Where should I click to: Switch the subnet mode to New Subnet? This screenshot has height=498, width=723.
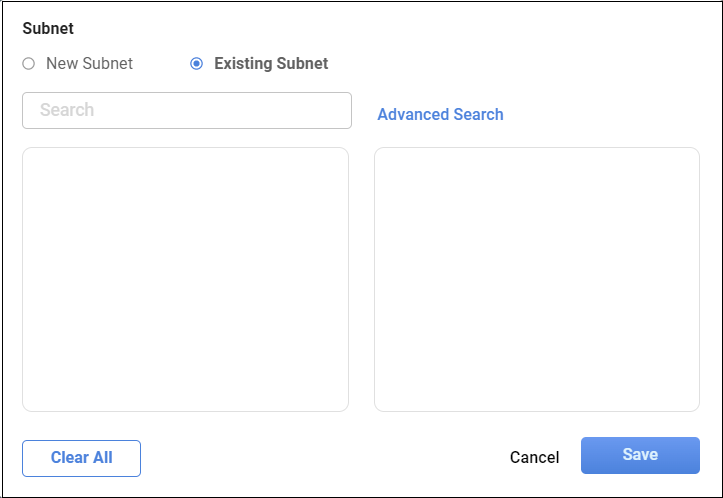(28, 63)
